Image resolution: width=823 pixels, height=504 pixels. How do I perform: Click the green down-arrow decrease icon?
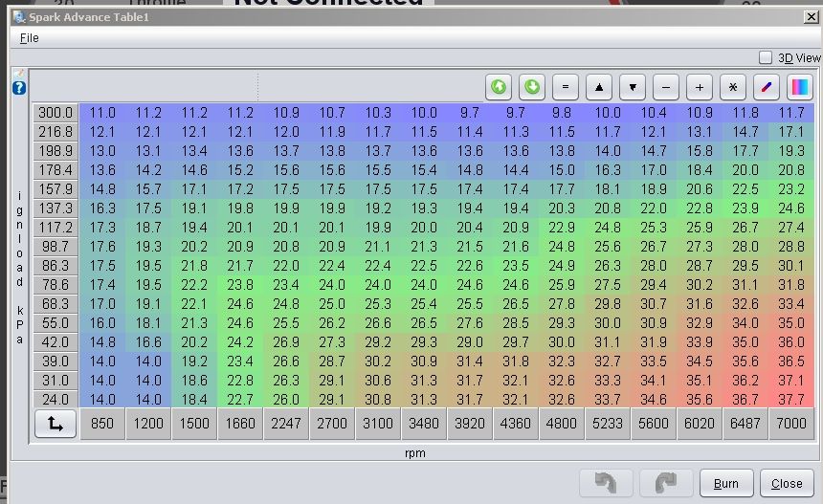tap(532, 87)
